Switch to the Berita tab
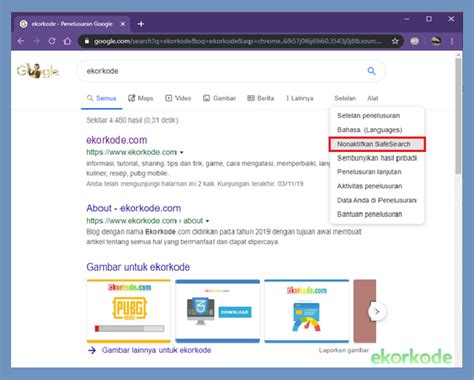This screenshot has width=474, height=380. pos(260,98)
